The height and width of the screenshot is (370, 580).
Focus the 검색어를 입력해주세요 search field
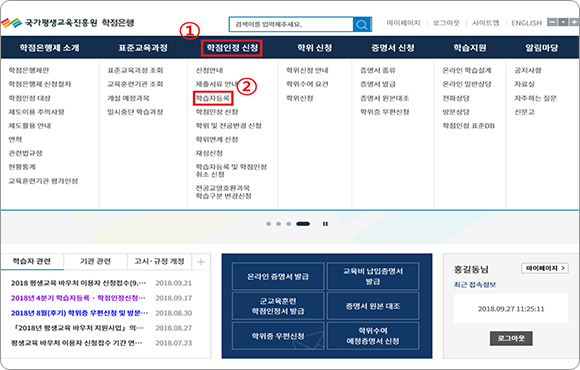pyautogui.click(x=291, y=24)
